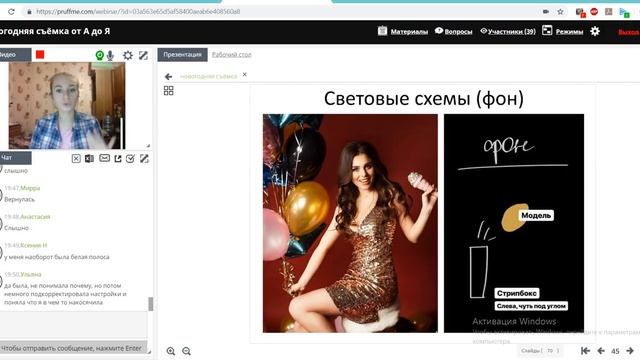The height and width of the screenshot is (360, 640).
Task: Zoom in on the slide
Action: pyautogui.click(x=171, y=351)
